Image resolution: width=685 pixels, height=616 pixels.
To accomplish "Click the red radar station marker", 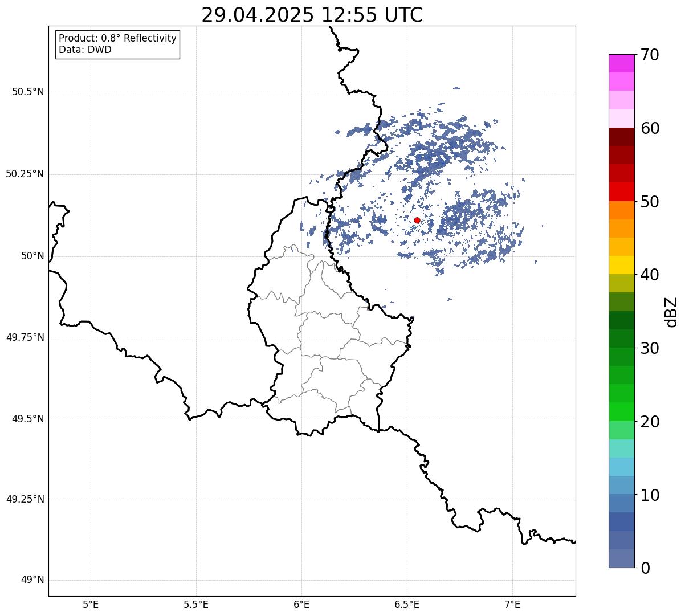I will tap(417, 220).
